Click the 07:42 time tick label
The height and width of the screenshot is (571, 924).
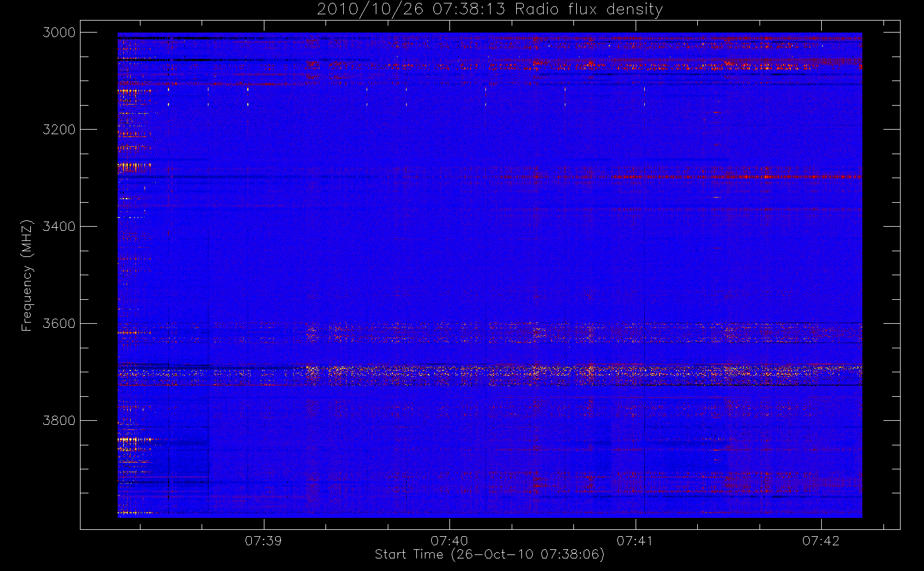pos(821,541)
